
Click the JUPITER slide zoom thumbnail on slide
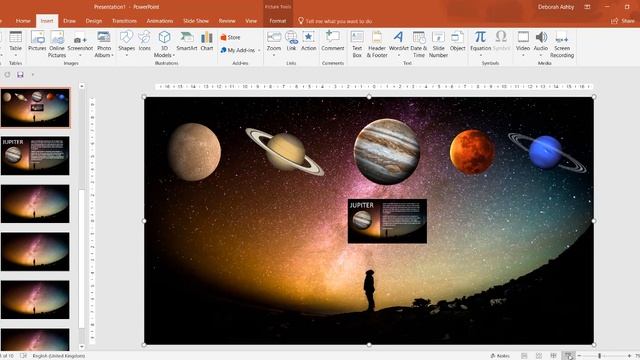pyautogui.click(x=387, y=221)
